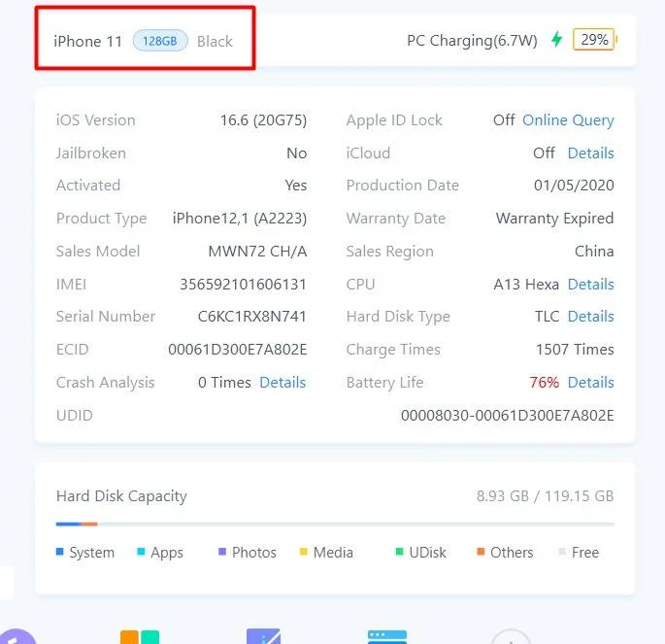Click the Jailbroken No value
The height and width of the screenshot is (644, 665).
pos(296,153)
